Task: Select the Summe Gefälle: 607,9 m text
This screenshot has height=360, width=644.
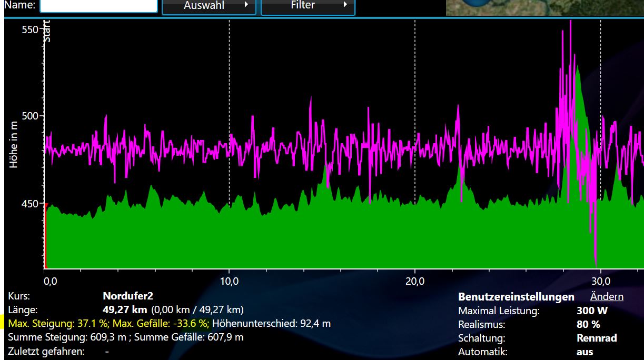Action: 189,337
